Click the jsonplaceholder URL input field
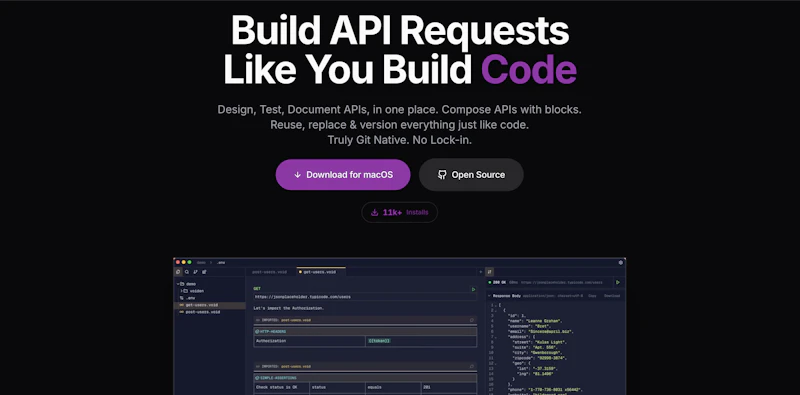 pyautogui.click(x=365, y=297)
